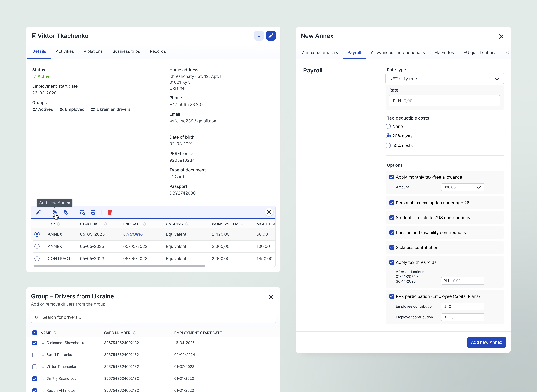537x392 pixels.
Task: Click the magnifier icon in the drivers search box
Action: click(37, 317)
